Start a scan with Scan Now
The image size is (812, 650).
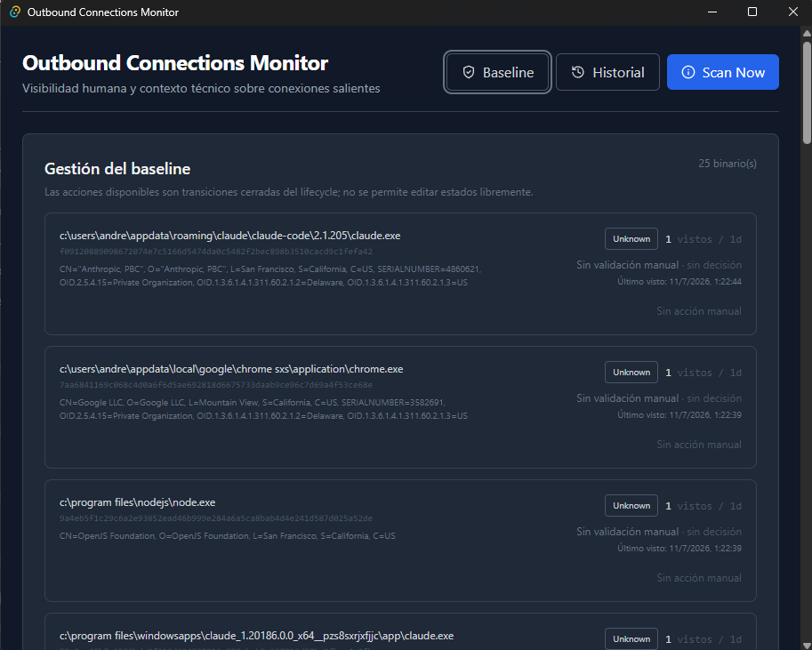click(722, 73)
